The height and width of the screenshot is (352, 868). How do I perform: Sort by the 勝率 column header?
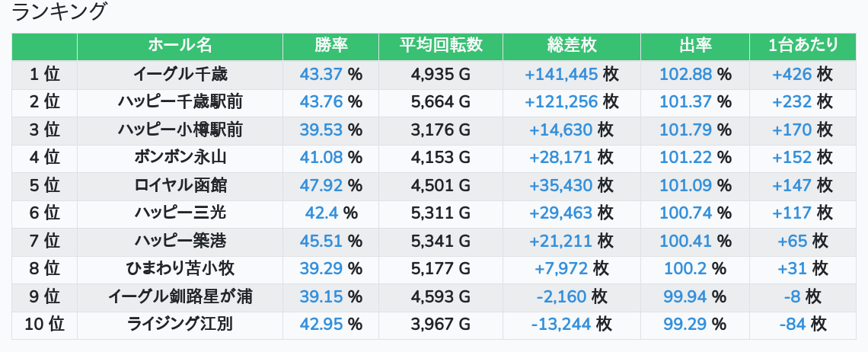coord(330,46)
